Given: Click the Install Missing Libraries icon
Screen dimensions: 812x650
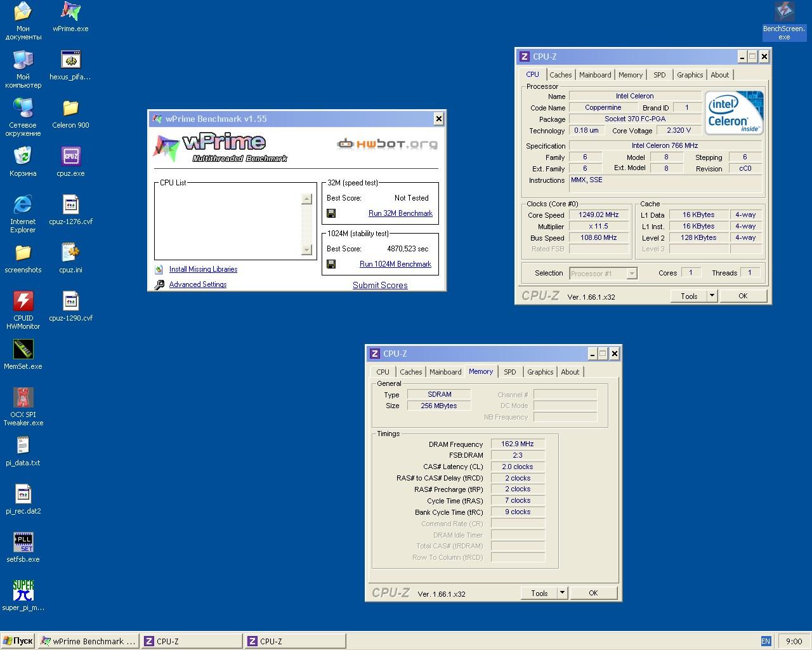Looking at the screenshot, I should click(x=159, y=269).
